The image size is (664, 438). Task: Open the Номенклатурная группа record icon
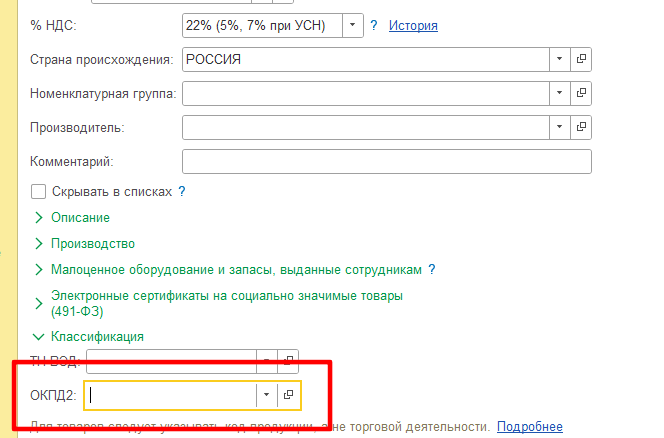click(x=581, y=94)
